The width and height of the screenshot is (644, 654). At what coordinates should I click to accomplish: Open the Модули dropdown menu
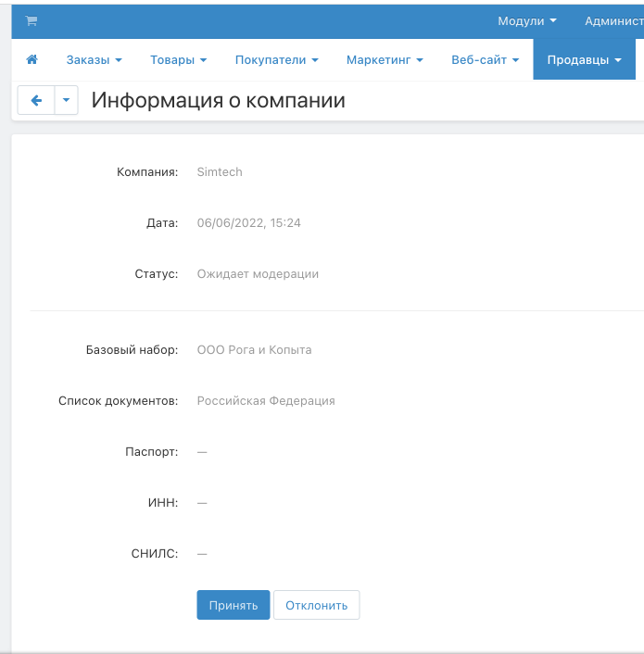pyautogui.click(x=527, y=20)
